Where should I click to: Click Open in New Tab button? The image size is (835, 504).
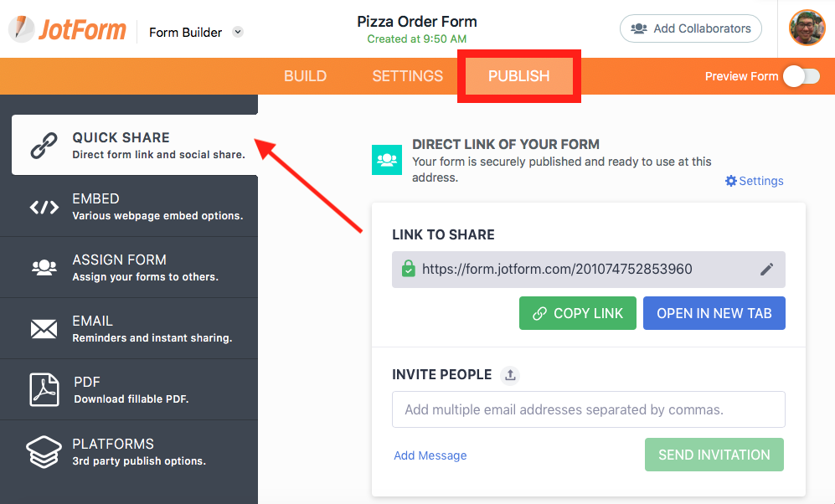(714, 313)
